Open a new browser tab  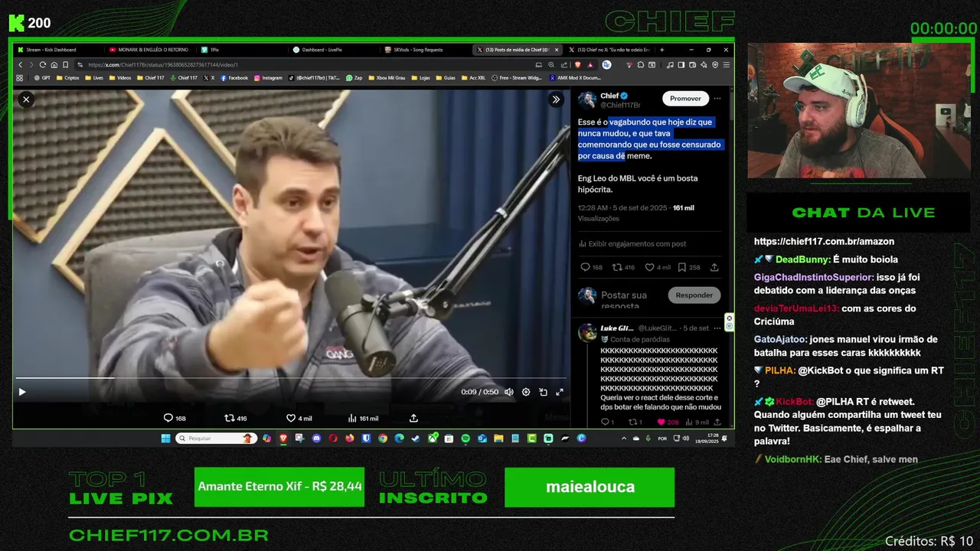coord(662,50)
